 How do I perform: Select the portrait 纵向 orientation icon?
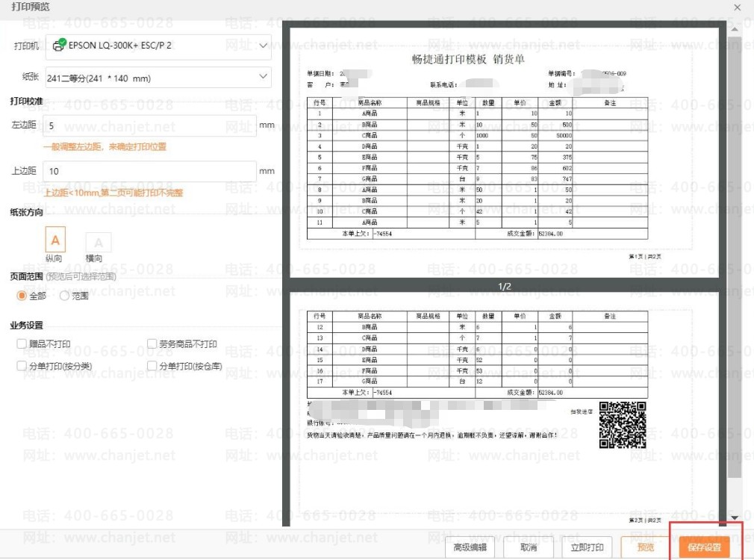click(55, 239)
